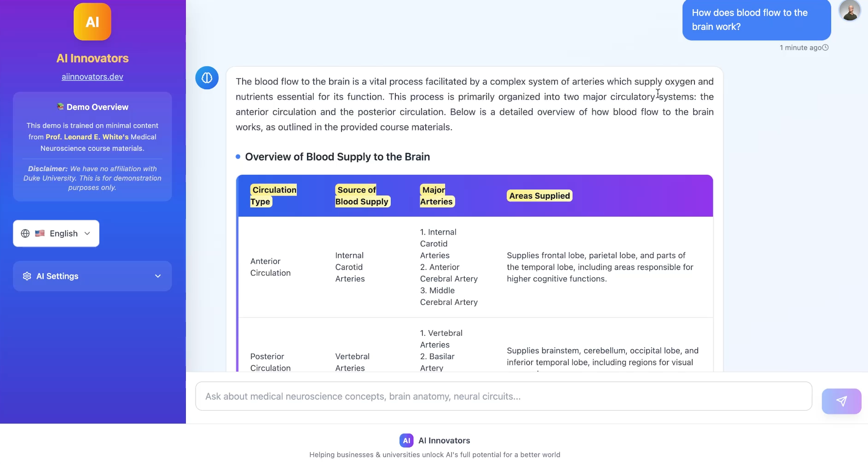Screen dimensions: 868x465
Task: Click the clock icon next to the message timestamp
Action: pyautogui.click(x=826, y=47)
